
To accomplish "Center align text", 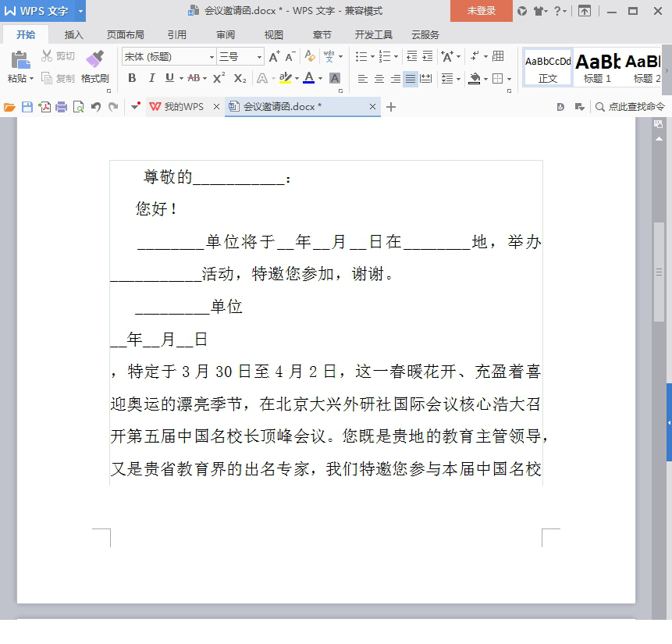I will coord(379,79).
